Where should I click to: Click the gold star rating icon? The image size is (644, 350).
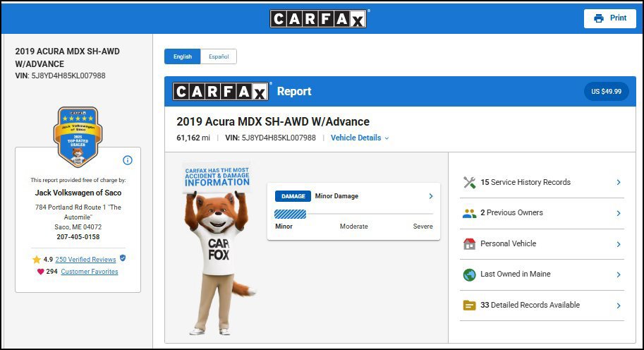click(x=37, y=260)
